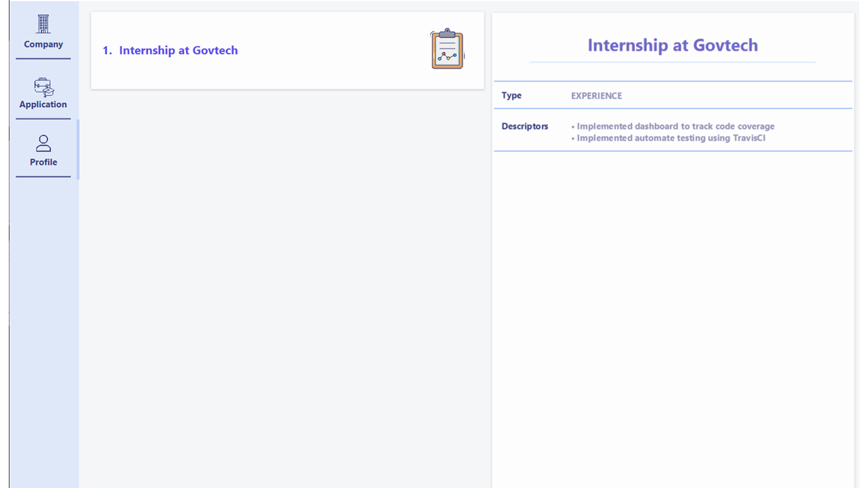Click the Type field label

click(511, 96)
